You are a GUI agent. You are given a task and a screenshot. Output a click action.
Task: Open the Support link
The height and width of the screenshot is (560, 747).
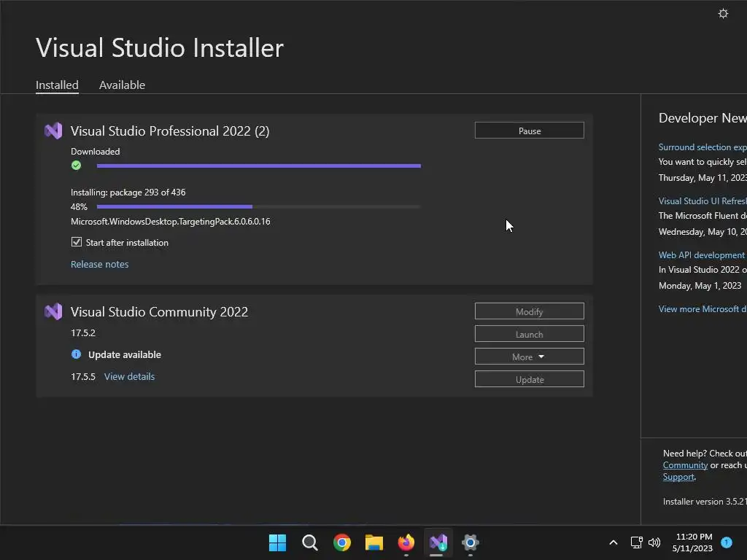coord(678,477)
